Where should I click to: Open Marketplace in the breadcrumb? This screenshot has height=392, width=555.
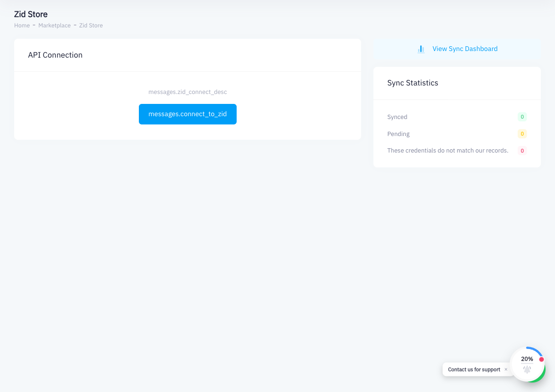tap(54, 26)
